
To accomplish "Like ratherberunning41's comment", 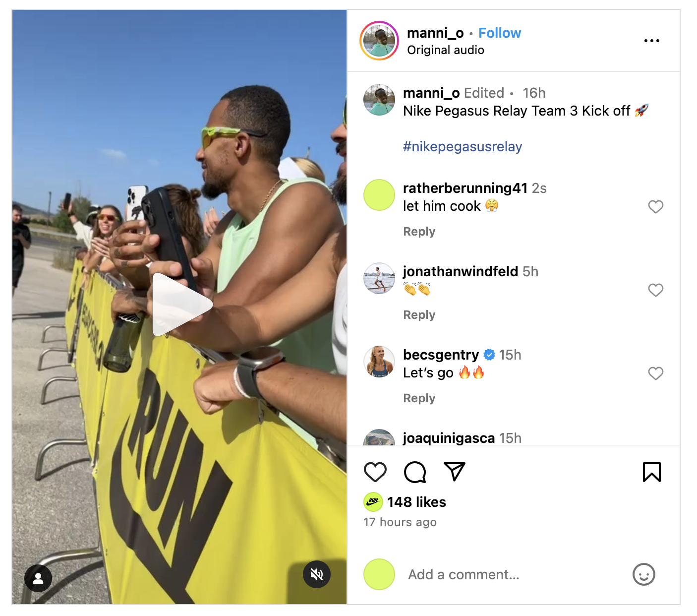I will 656,207.
